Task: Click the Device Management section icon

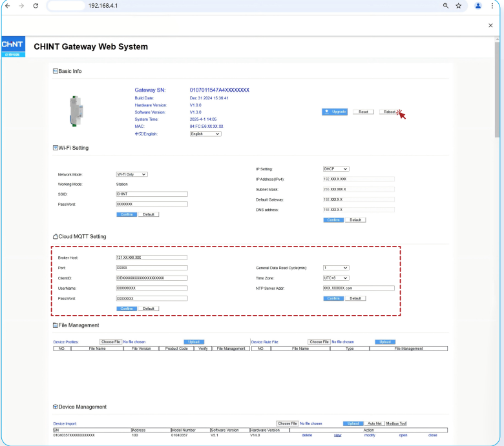Action: (56, 407)
